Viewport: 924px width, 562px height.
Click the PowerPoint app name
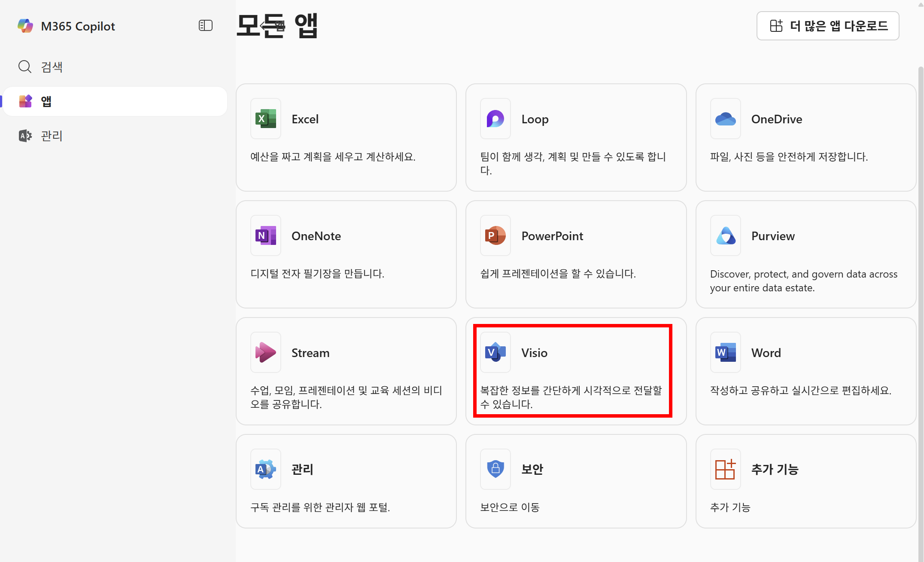(x=552, y=236)
